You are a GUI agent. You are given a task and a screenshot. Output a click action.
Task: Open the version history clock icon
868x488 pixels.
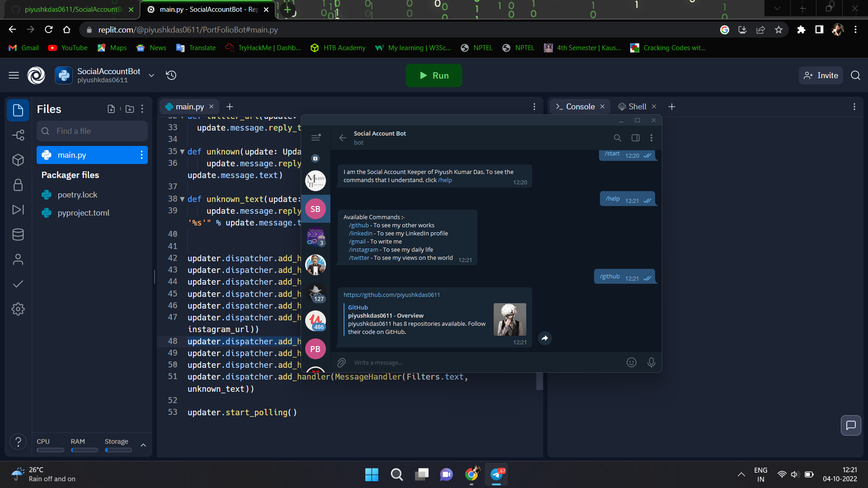171,75
